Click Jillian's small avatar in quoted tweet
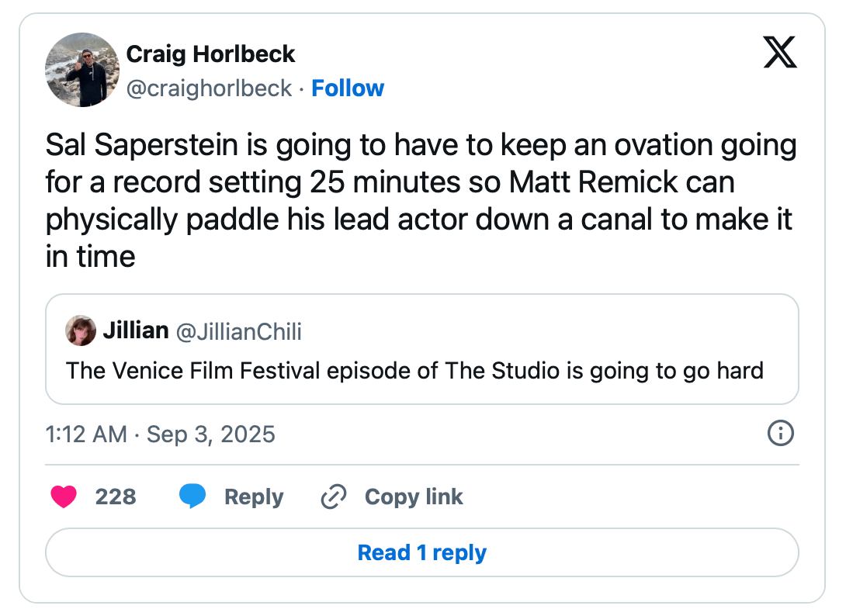This screenshot has height=616, width=846. 81,331
